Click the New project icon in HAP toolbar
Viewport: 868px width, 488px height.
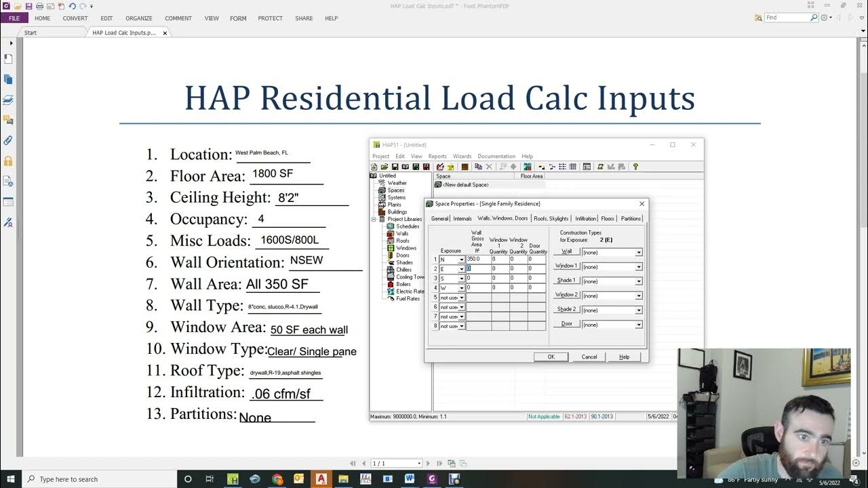point(374,167)
